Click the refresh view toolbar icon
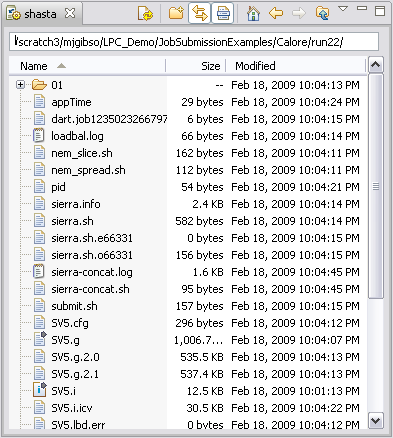 [145, 14]
